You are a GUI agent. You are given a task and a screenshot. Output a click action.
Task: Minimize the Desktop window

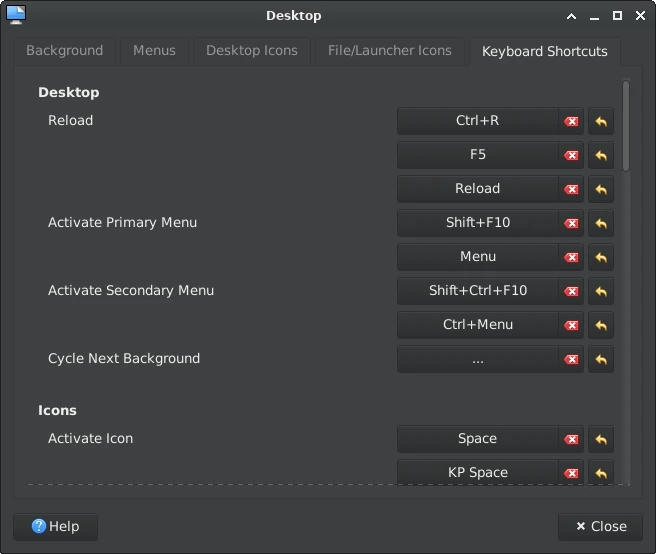coord(594,17)
